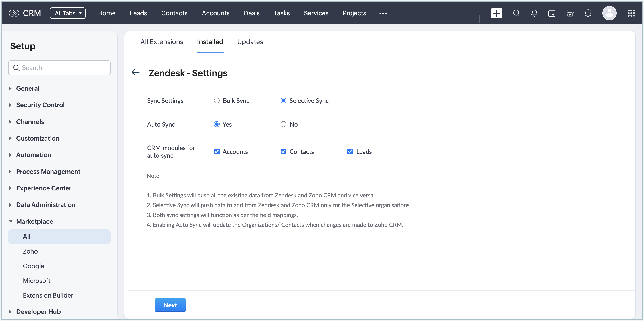
Task: Click the back arrow beside Zendesk - Settings
Action: (x=136, y=72)
